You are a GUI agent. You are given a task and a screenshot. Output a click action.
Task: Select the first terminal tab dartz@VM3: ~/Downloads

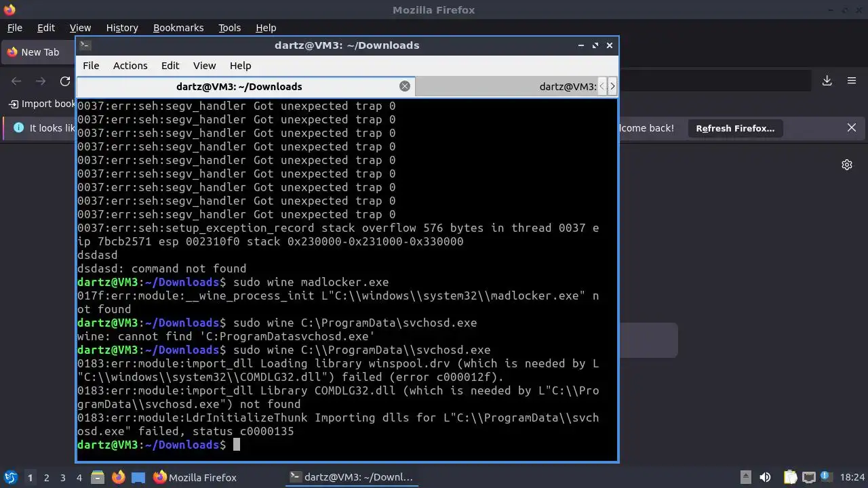[239, 86]
